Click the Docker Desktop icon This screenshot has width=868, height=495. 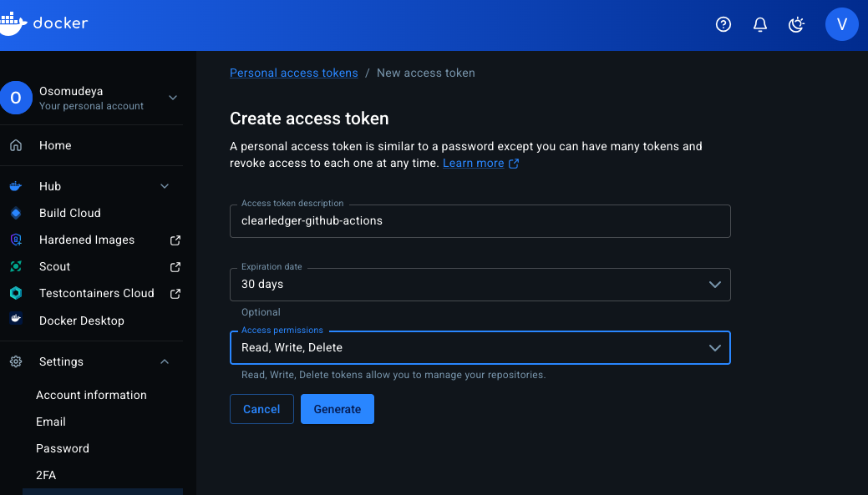click(16, 319)
